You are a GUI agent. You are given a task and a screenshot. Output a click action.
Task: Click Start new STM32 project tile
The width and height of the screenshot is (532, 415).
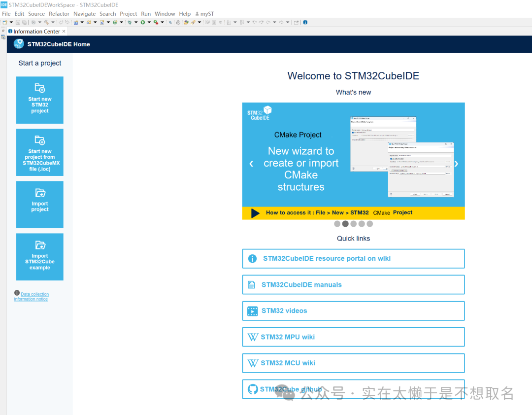pyautogui.click(x=40, y=100)
